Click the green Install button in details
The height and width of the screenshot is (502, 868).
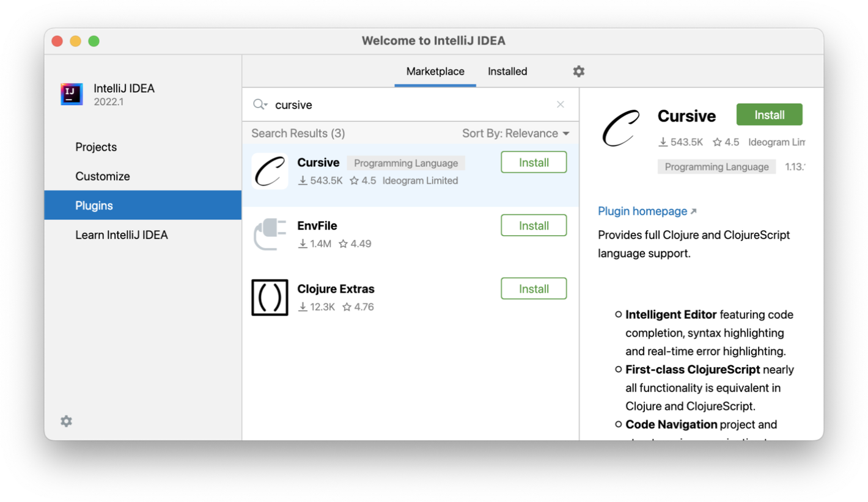(x=769, y=115)
